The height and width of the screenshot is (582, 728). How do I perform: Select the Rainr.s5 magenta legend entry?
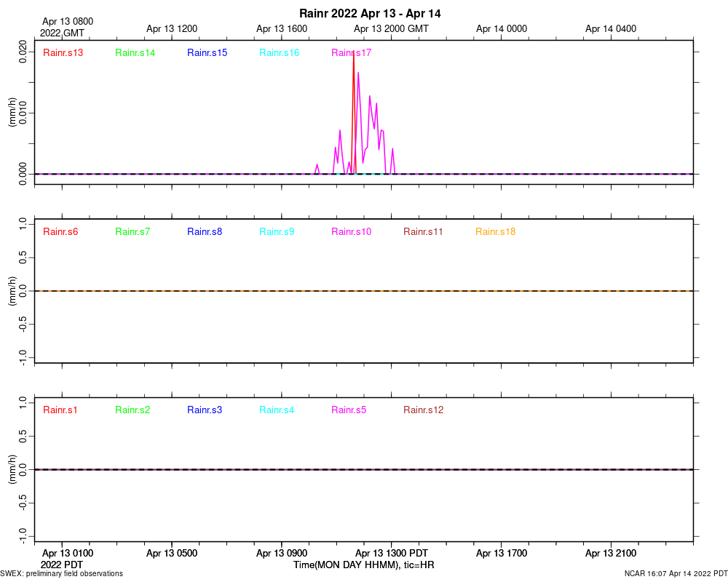coord(349,410)
